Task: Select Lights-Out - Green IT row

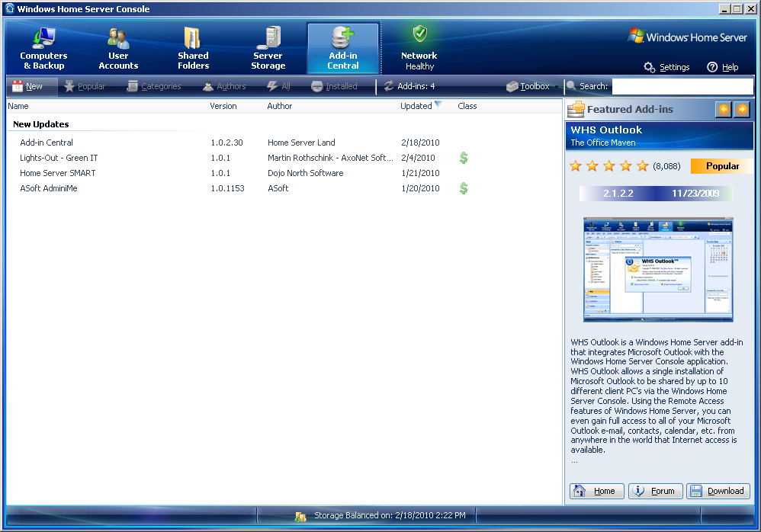Action: [284, 158]
